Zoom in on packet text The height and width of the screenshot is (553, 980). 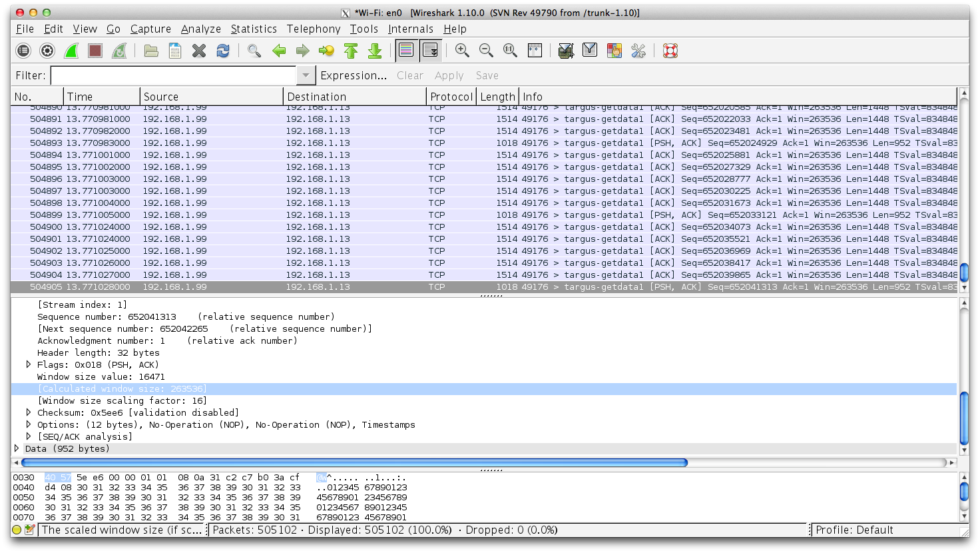462,51
